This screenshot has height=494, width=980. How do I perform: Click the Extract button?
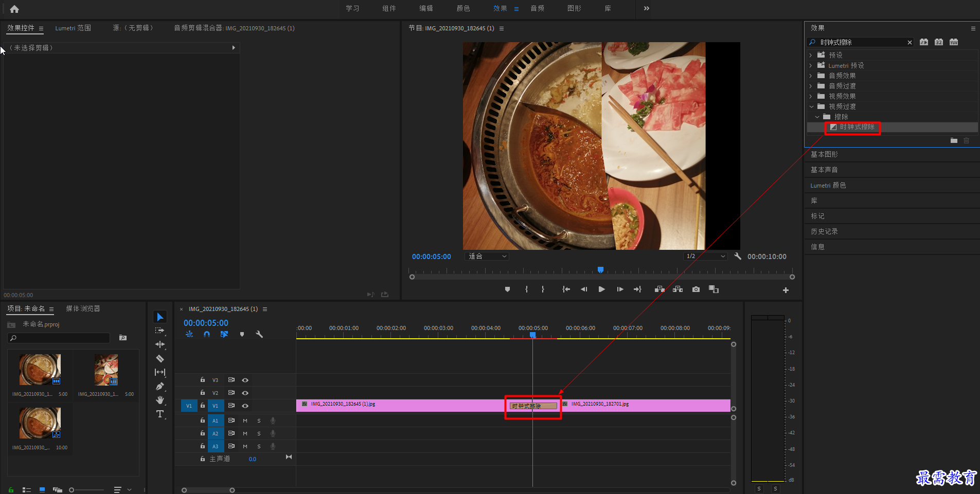(x=678, y=289)
